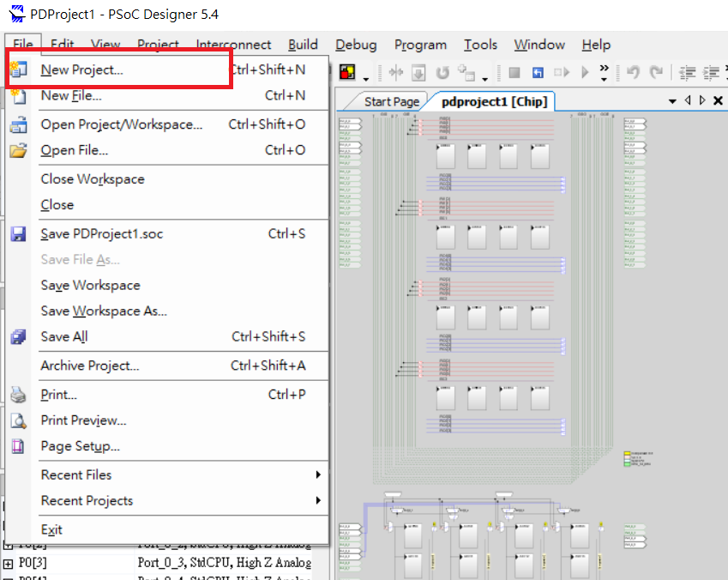Click the increase indent toolbar icon
The height and width of the screenshot is (580, 728).
(x=712, y=72)
